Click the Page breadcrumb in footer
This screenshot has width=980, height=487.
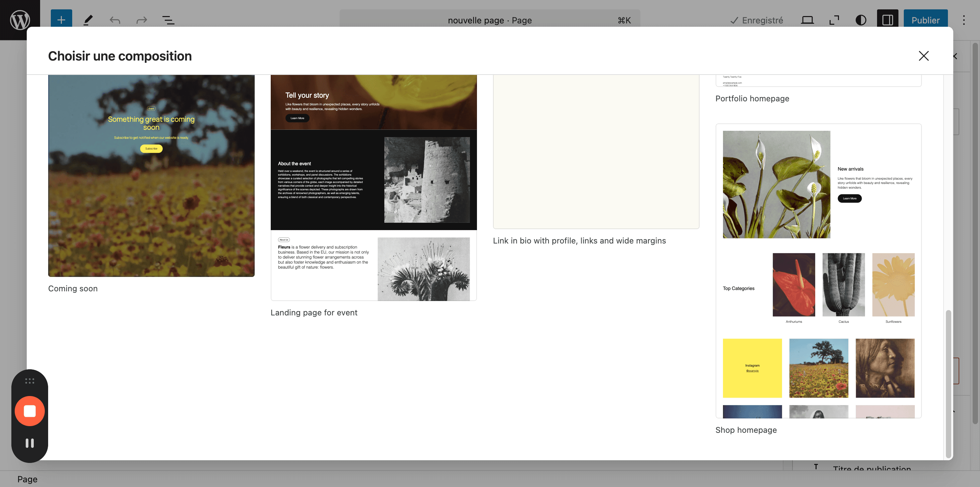click(x=27, y=479)
